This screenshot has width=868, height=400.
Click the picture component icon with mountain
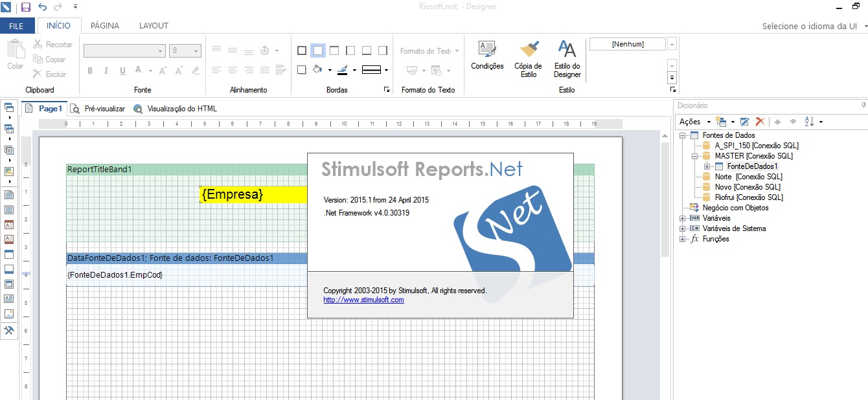tap(9, 314)
